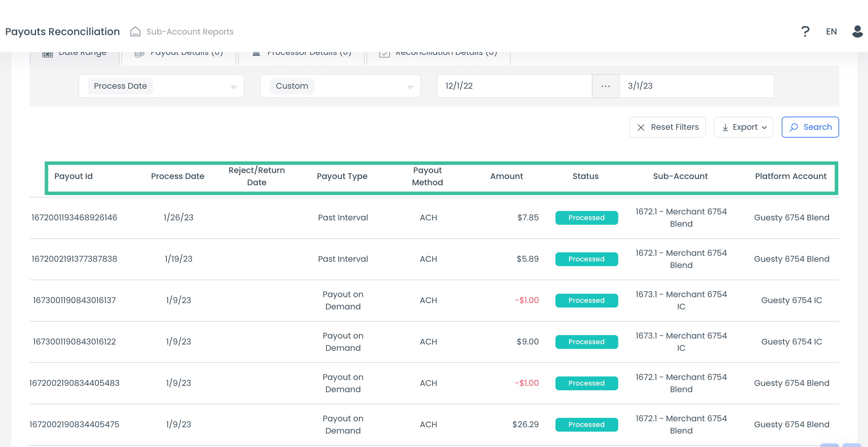The width and height of the screenshot is (868, 447).
Task: Click the home icon next to Sub-Account Reports
Action: pyautogui.click(x=136, y=31)
